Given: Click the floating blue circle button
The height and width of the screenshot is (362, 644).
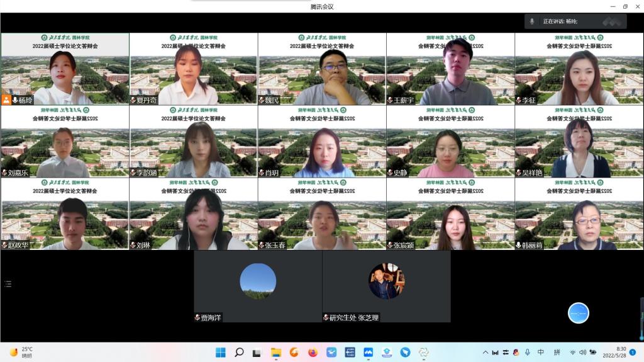Looking at the screenshot, I should pyautogui.click(x=578, y=313).
